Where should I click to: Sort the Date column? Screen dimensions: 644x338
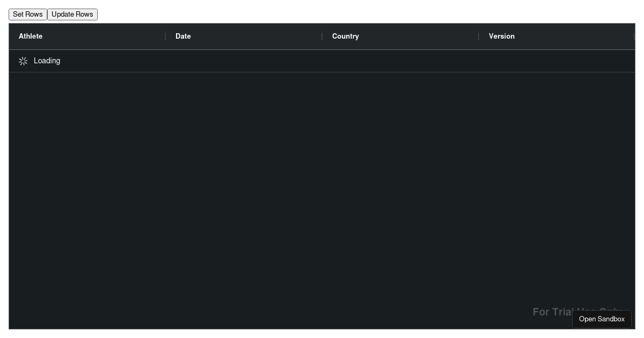(183, 36)
